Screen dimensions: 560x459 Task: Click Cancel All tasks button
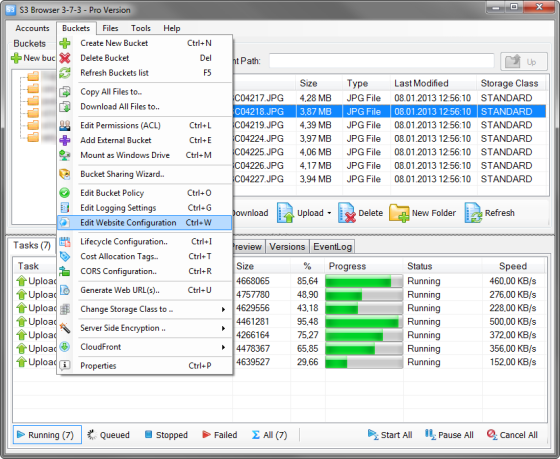[512, 435]
